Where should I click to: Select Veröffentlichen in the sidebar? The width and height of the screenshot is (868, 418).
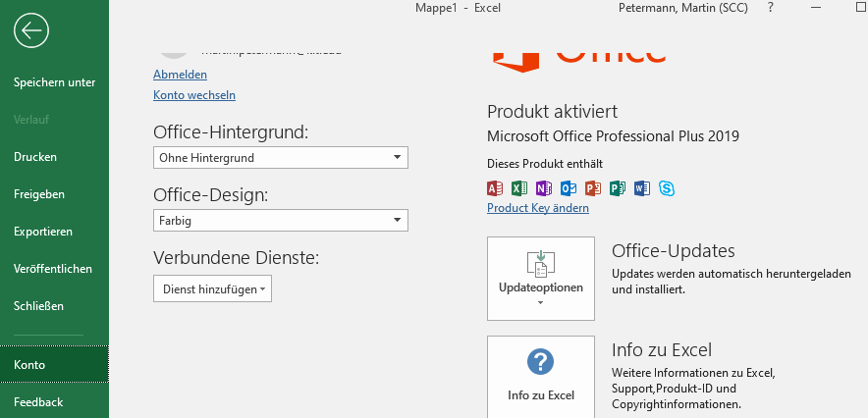pyautogui.click(x=54, y=269)
